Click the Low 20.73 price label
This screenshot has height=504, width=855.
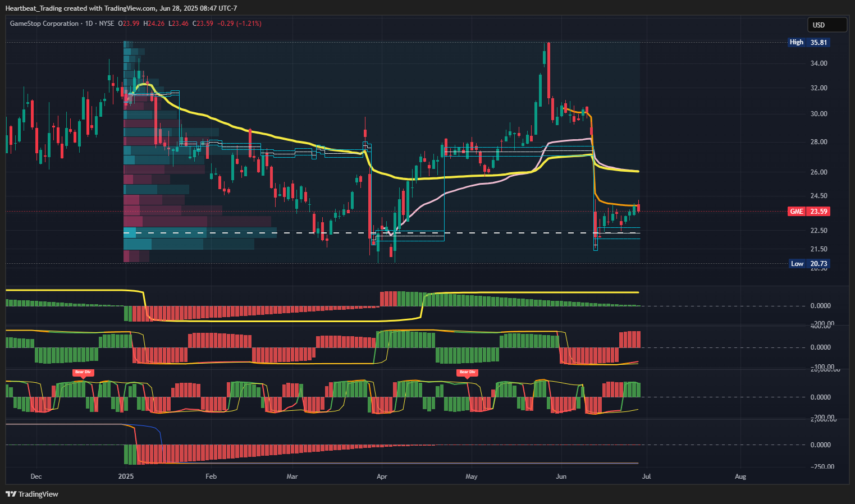pos(808,264)
